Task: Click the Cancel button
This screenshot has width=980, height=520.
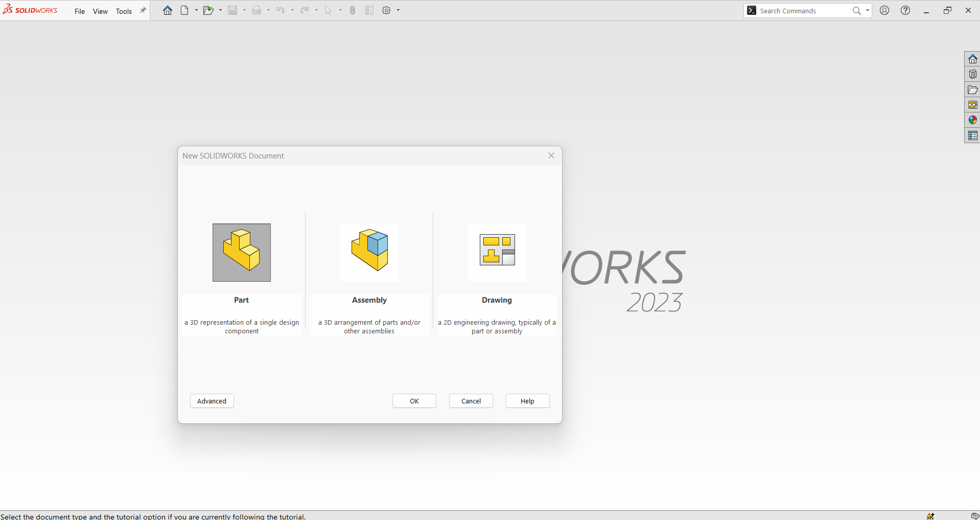Action: [x=471, y=401]
